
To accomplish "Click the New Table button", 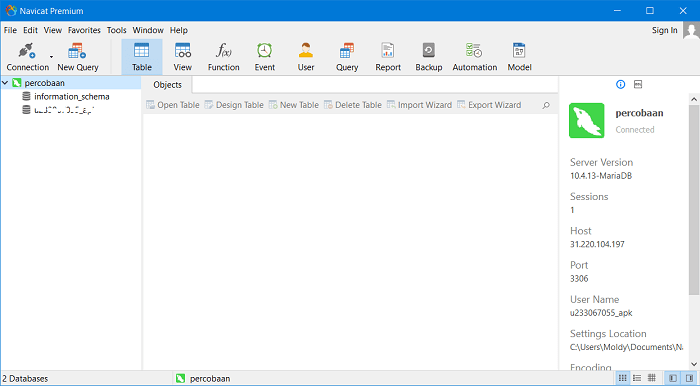I will [x=294, y=105].
